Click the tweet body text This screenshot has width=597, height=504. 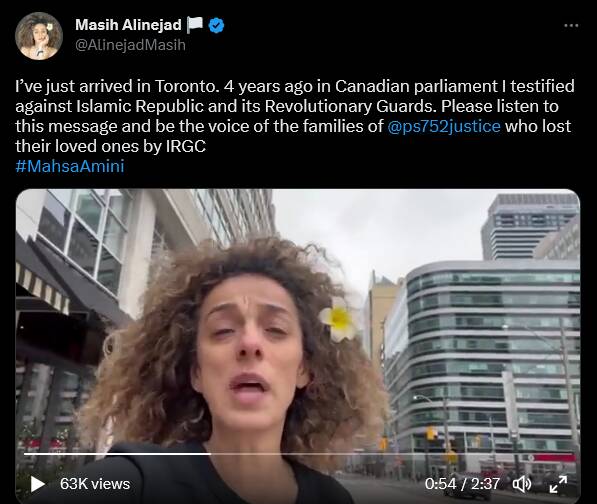pos(295,116)
